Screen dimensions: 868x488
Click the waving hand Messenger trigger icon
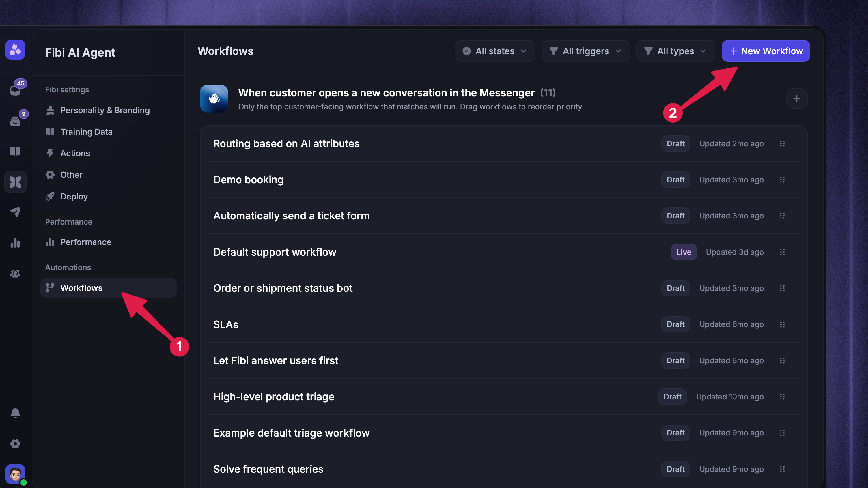214,98
